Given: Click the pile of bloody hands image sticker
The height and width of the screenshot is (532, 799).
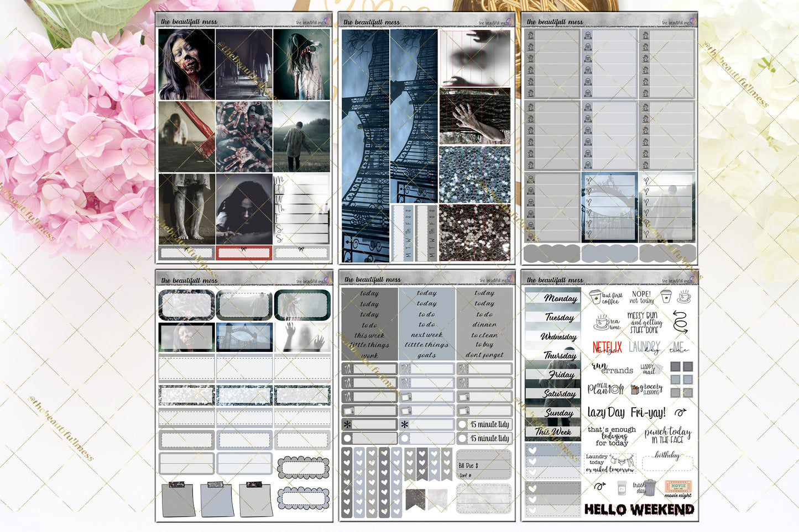Looking at the screenshot, I should pyautogui.click(x=244, y=136).
